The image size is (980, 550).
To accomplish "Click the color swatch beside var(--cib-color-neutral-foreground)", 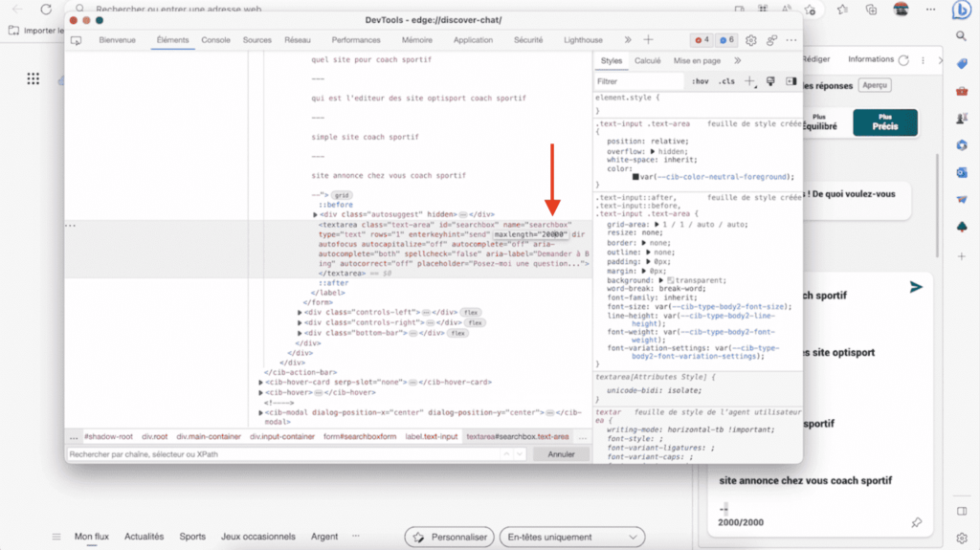I will coord(635,177).
